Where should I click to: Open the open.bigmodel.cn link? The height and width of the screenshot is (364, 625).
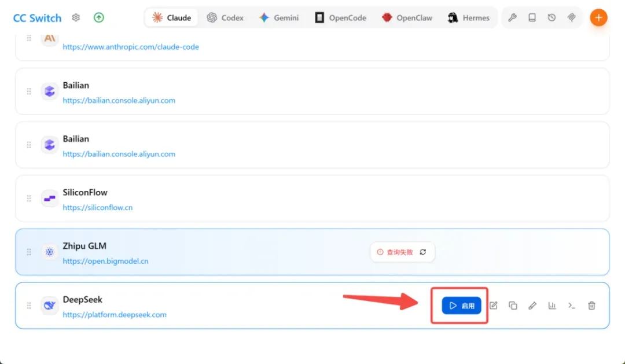click(x=106, y=261)
